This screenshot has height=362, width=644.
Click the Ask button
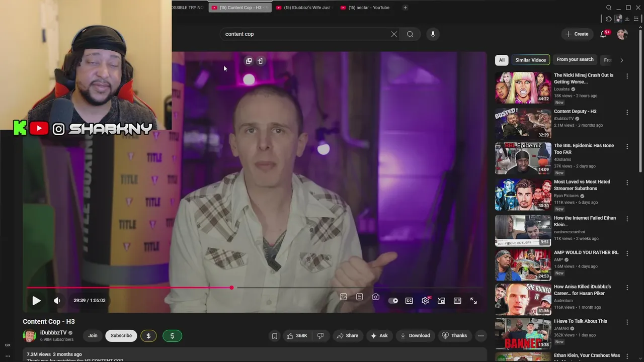379,336
